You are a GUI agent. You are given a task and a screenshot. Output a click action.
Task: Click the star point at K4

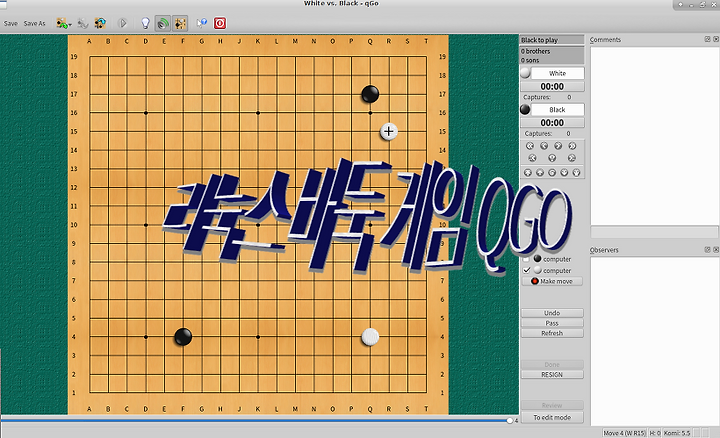[258, 337]
